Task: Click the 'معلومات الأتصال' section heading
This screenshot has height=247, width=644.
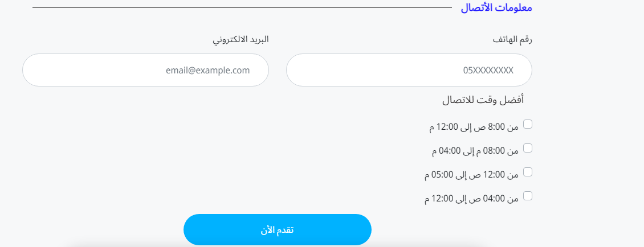Action: tap(496, 8)
